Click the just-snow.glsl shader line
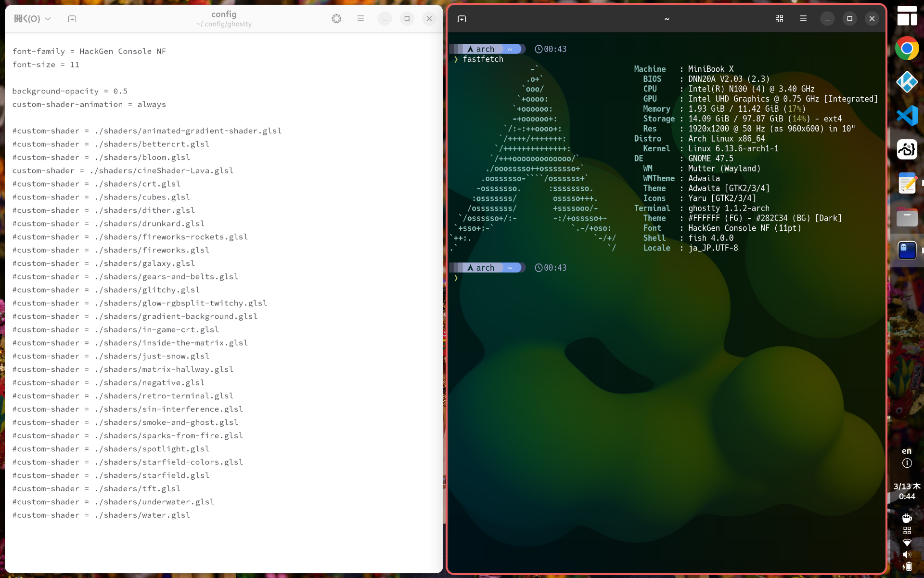The height and width of the screenshot is (578, 924). pyautogui.click(x=111, y=356)
